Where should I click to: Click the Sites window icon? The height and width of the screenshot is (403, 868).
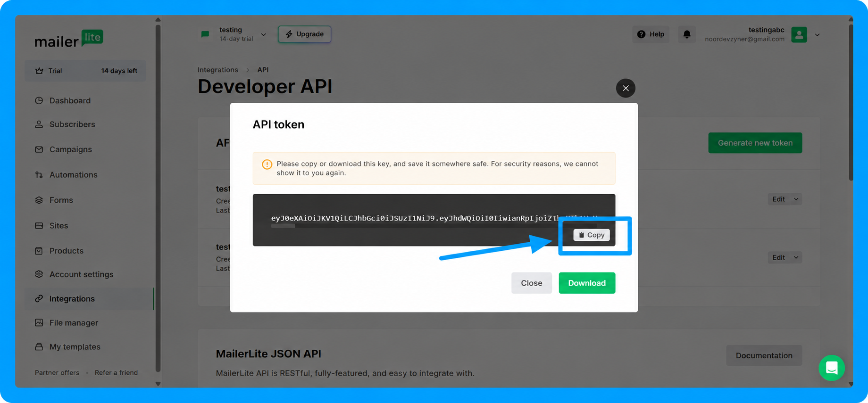tap(39, 226)
